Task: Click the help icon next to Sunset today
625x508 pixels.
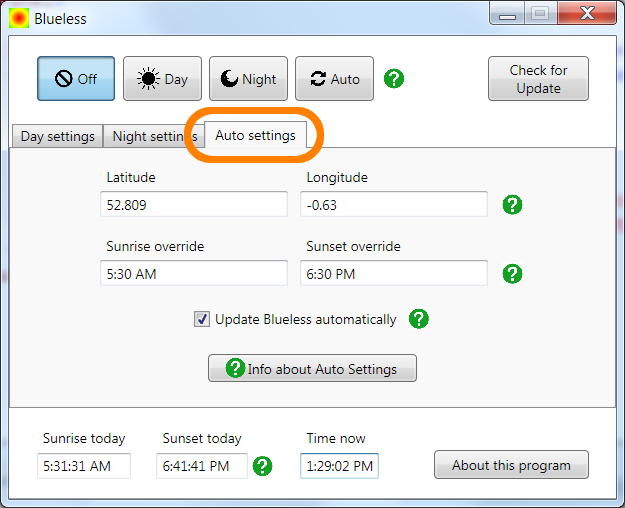Action: (x=263, y=466)
